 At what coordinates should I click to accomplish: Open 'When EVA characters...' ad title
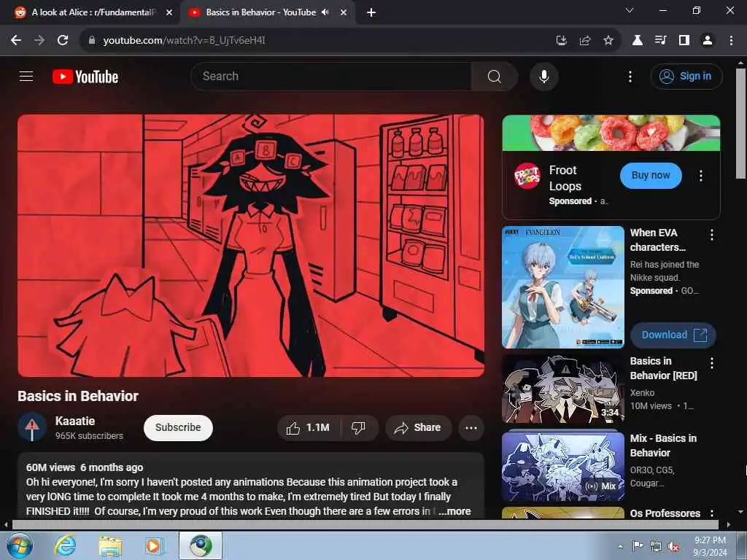coord(658,240)
